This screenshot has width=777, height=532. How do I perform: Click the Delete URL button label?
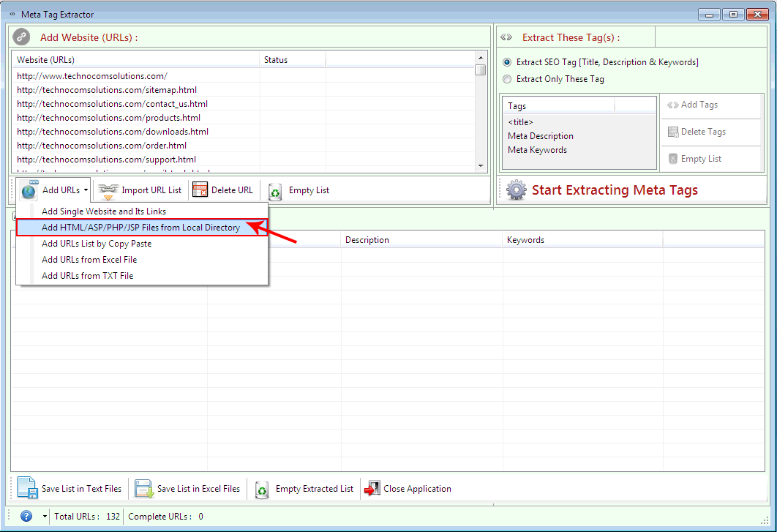[232, 190]
